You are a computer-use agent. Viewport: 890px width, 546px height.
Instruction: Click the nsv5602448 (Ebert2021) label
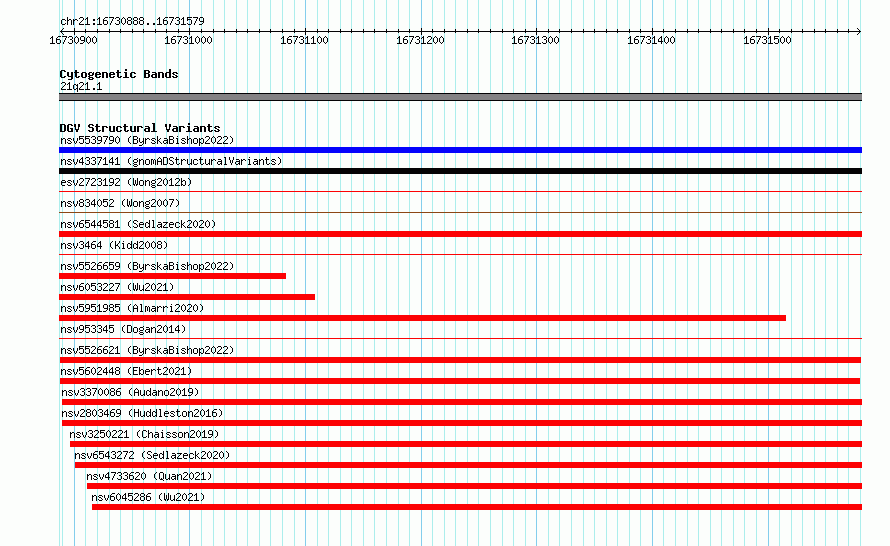(126, 371)
